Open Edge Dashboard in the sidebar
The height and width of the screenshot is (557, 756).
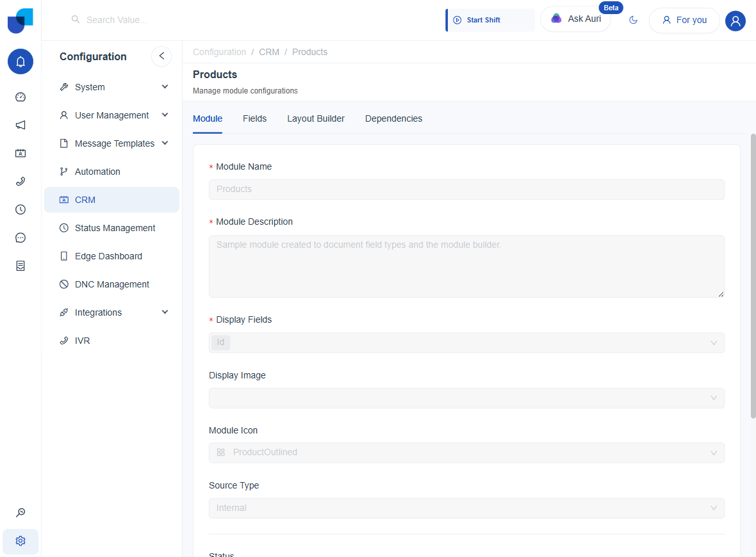tap(111, 256)
